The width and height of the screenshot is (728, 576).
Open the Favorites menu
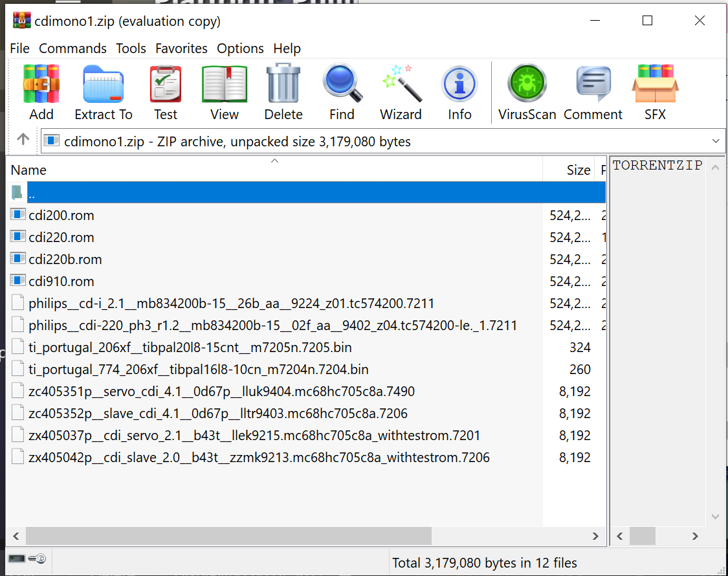click(x=182, y=49)
